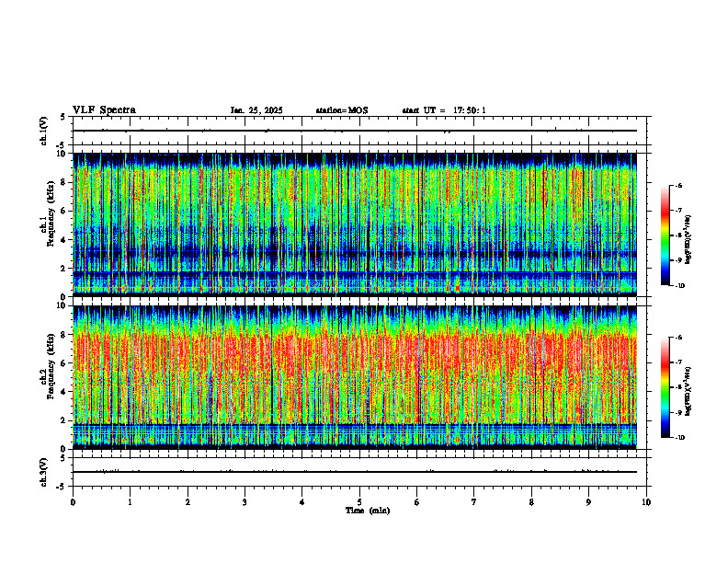Click the "ch.3(V)" waveform axis label

click(x=44, y=472)
